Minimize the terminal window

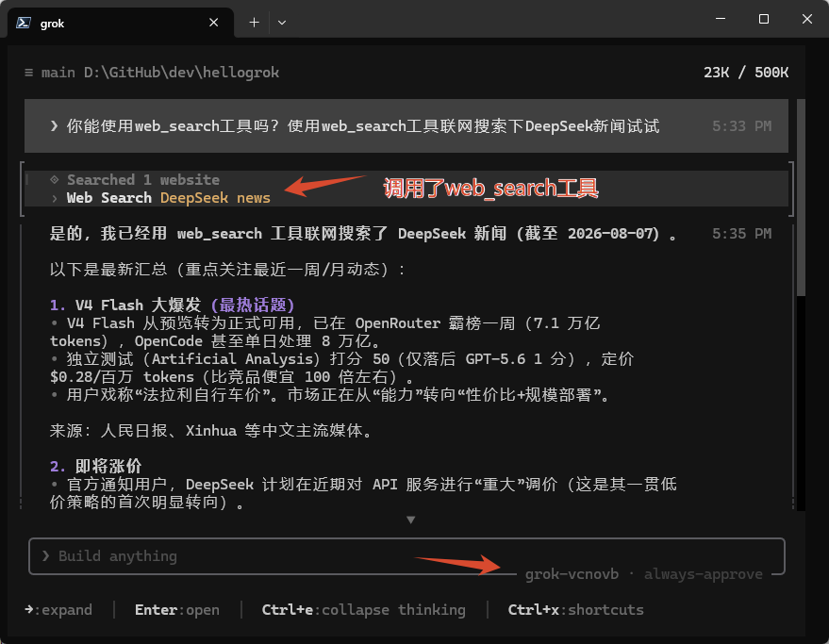pyautogui.click(x=721, y=19)
